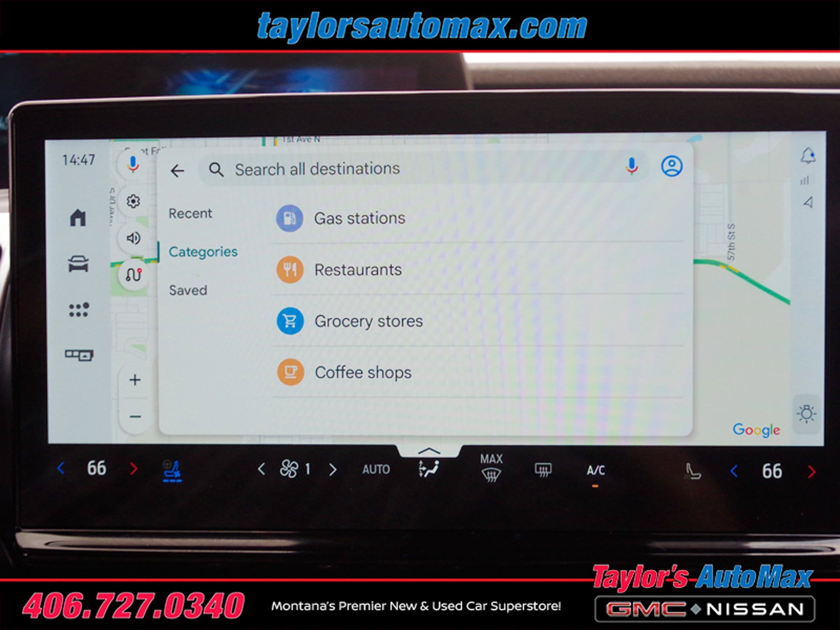Switch to the Recent tab
The height and width of the screenshot is (630, 840).
click(190, 213)
